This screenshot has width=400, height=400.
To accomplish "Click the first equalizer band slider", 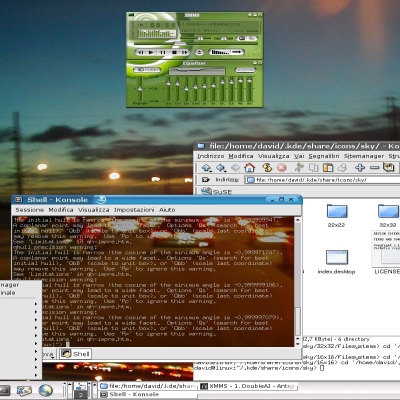I will click(168, 89).
